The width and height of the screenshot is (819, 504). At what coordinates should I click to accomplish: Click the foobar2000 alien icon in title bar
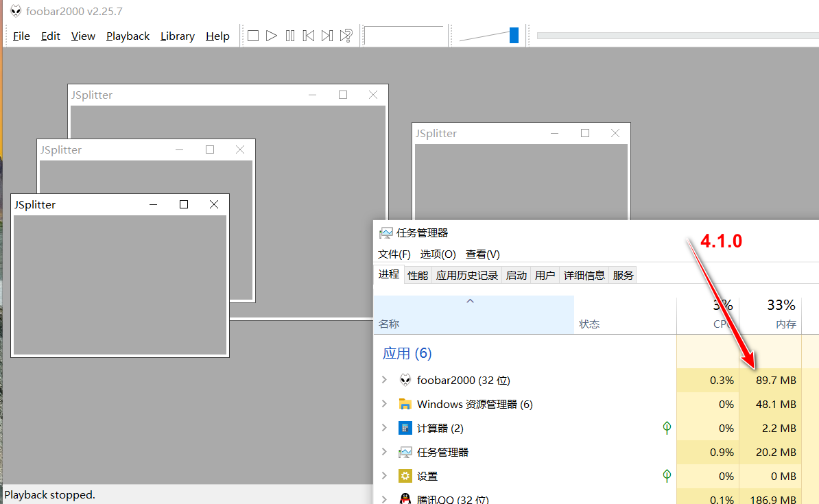tap(16, 11)
